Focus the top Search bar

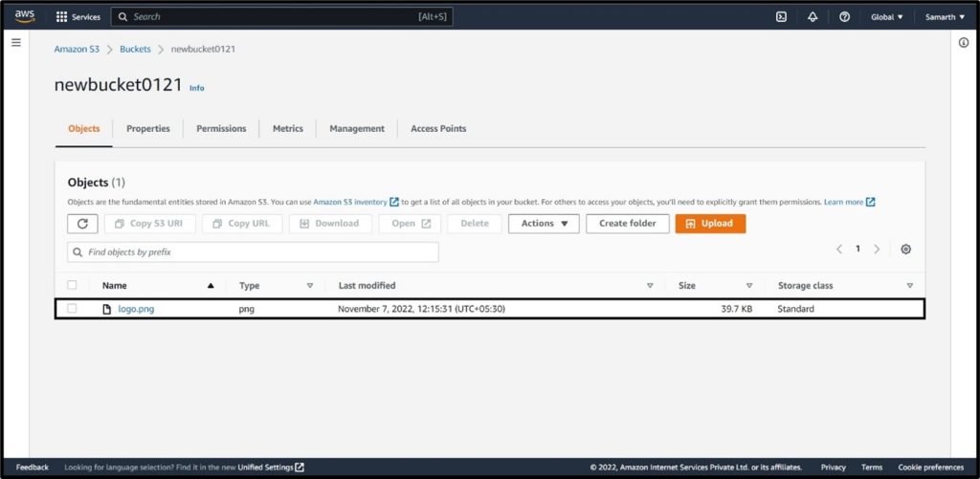click(x=282, y=17)
